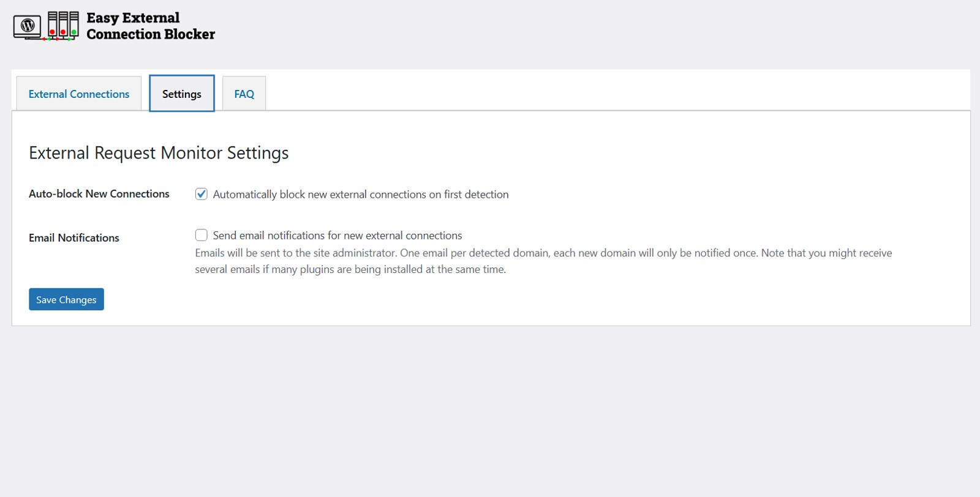Viewport: 980px width, 497px height.
Task: Click the first red-light server icon
Action: point(53,24)
